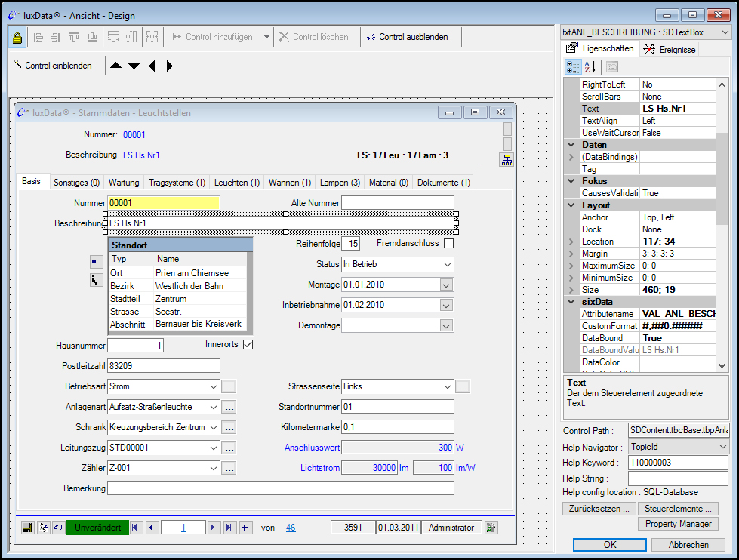Click the undo arrow icon in bottom bar
The image size is (739, 560).
tap(57, 528)
